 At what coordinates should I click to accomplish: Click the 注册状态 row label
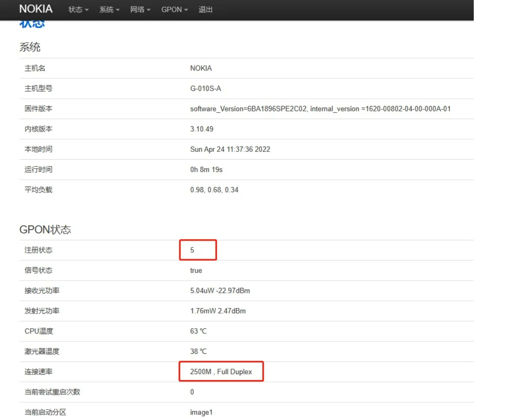(x=38, y=250)
